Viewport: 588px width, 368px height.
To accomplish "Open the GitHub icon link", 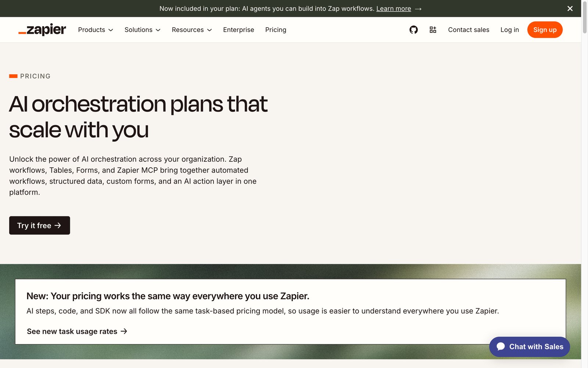I will (413, 30).
